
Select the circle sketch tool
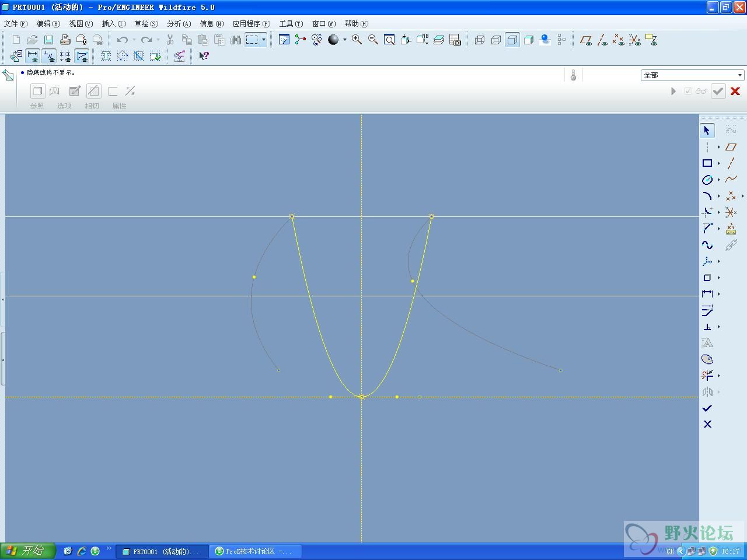(x=707, y=180)
